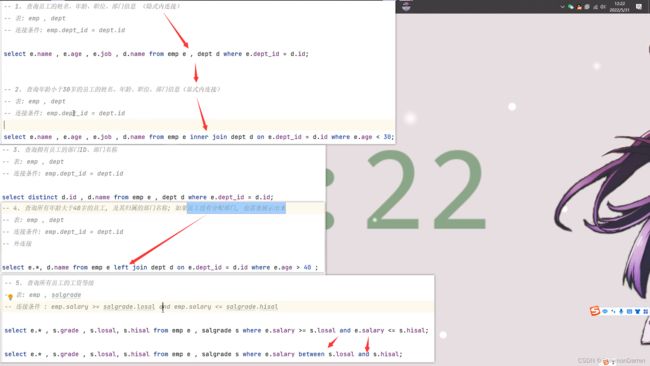Click 'e.age > 40' condition in query 4
The width and height of the screenshot is (650, 366).
[290, 268]
